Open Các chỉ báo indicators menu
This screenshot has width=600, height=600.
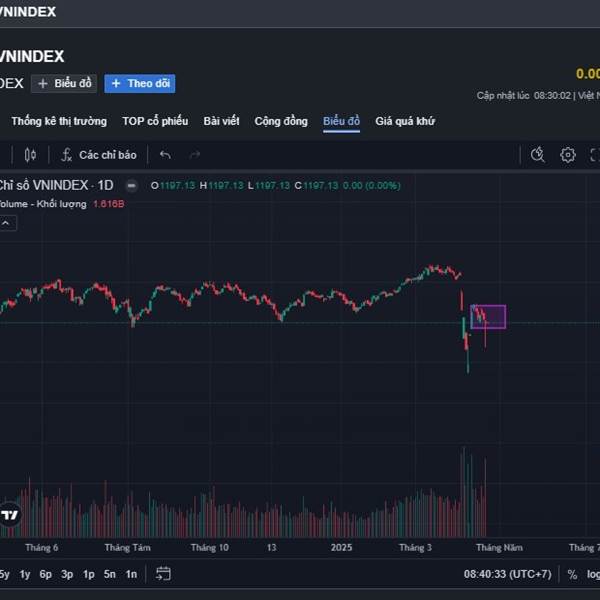click(x=99, y=155)
